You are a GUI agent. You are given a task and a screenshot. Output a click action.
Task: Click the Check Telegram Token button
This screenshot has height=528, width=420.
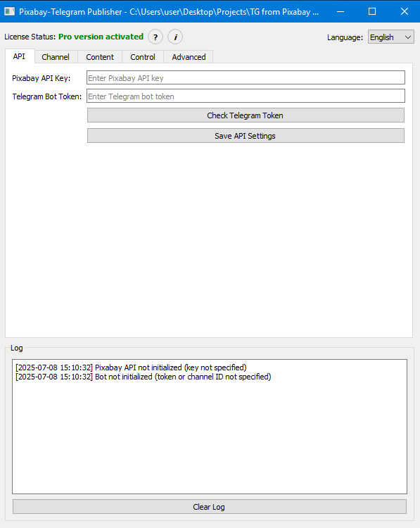pos(246,115)
